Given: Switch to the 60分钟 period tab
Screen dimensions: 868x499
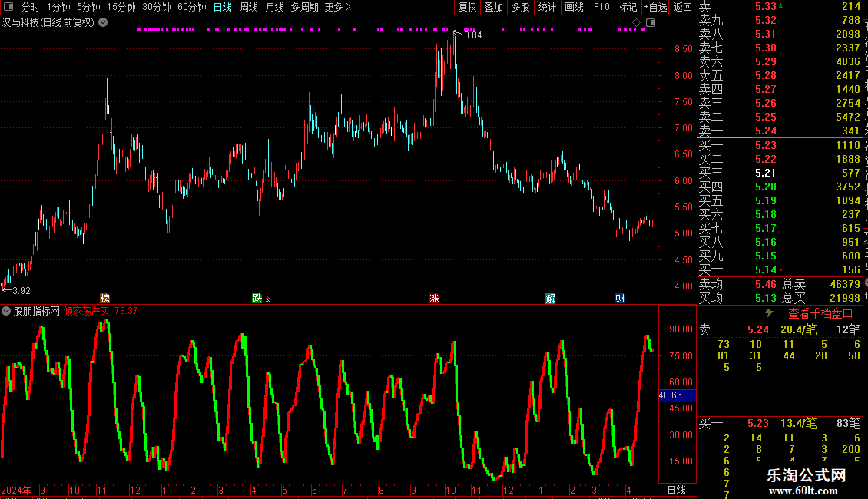Looking at the screenshot, I should [192, 7].
